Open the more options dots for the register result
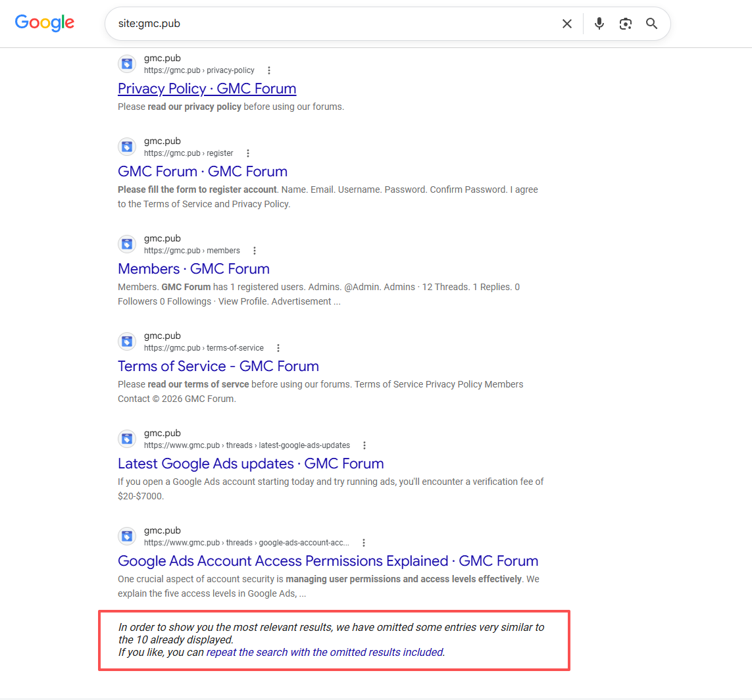This screenshot has height=700, width=752. (x=248, y=153)
